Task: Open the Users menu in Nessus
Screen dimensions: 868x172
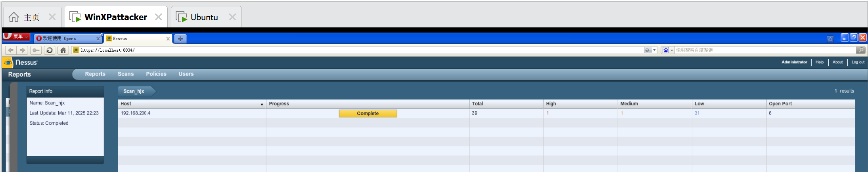Action: point(186,74)
